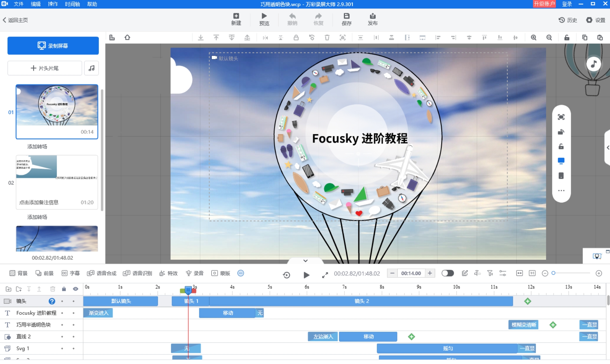Image resolution: width=610 pixels, height=364 pixels.
Task: Toggle the second dot on the 镜头 track
Action: pos(73,301)
